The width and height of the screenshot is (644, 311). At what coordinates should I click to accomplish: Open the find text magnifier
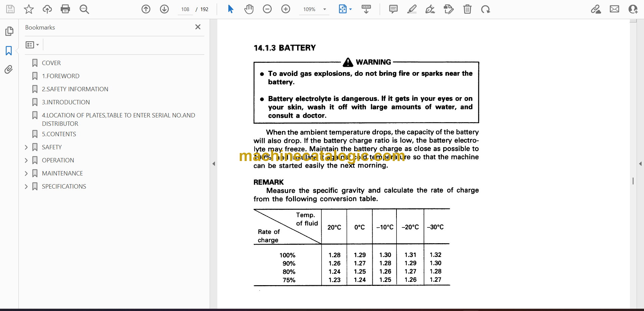84,9
